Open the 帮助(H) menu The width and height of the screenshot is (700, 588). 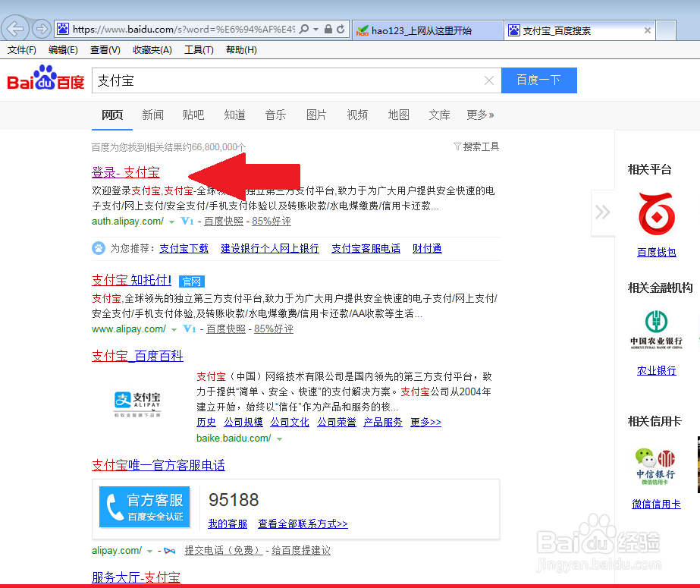click(x=241, y=50)
